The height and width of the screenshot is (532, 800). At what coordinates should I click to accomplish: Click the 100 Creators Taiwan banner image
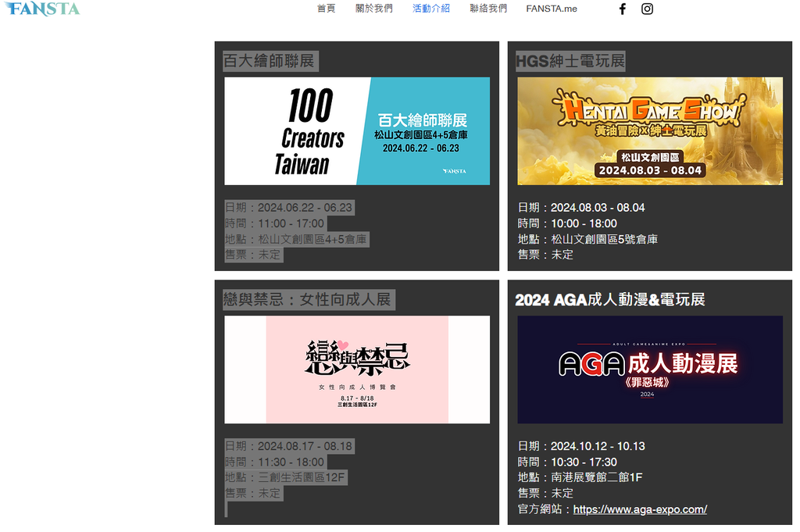coord(357,131)
